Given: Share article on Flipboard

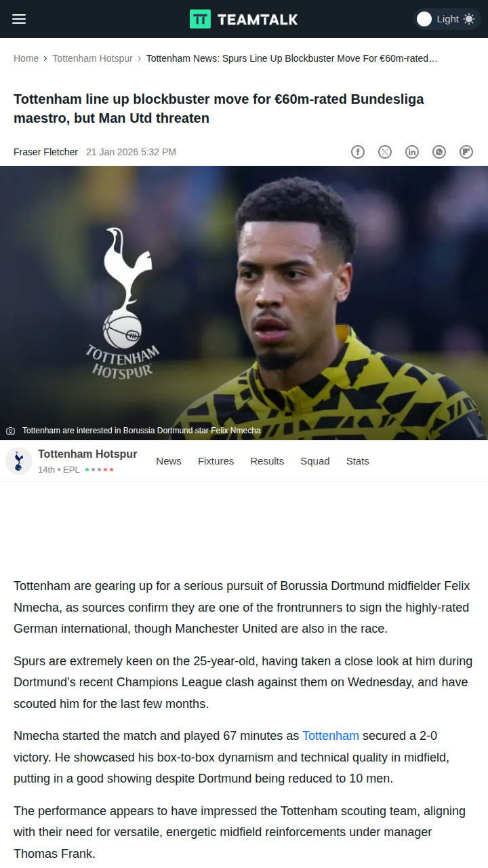Looking at the screenshot, I should point(466,152).
